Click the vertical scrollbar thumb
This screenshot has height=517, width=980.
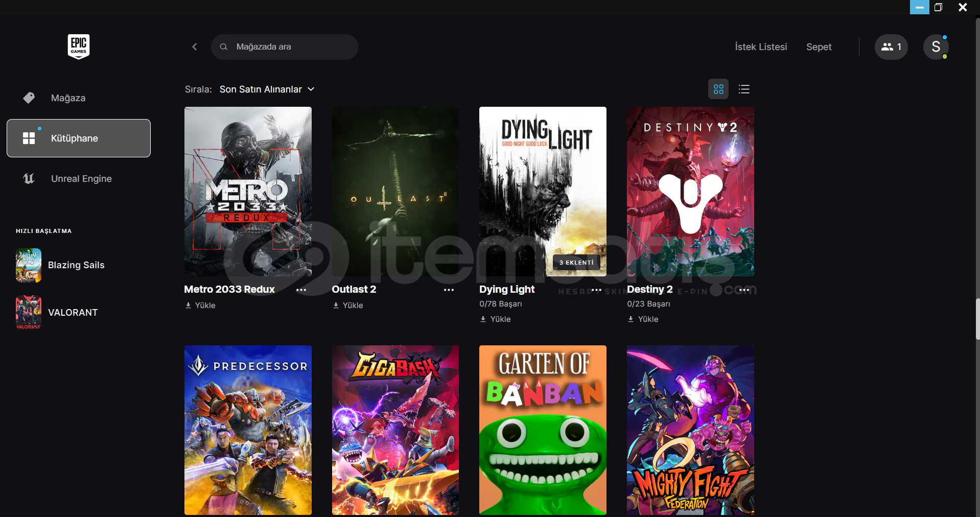click(x=977, y=319)
